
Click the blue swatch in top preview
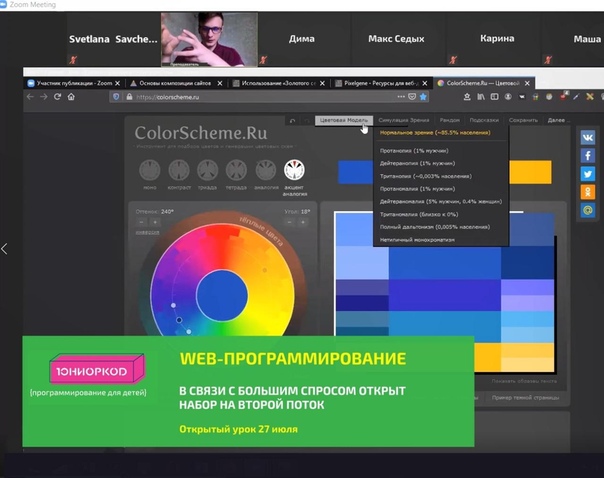coord(356,172)
